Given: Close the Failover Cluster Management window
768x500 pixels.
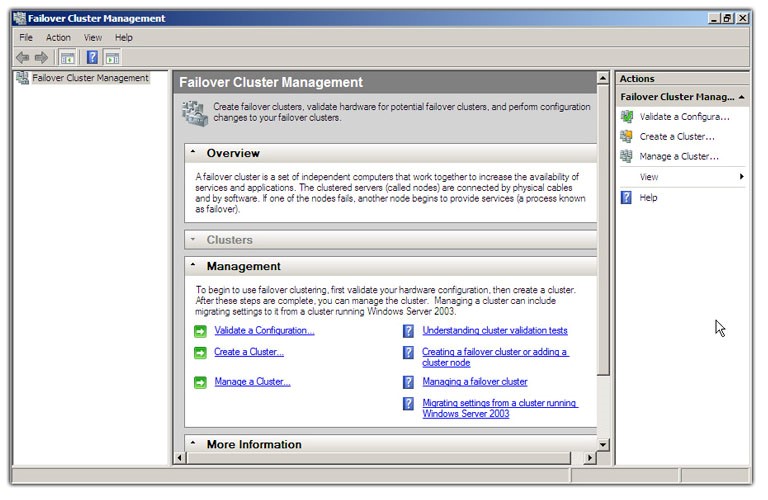Looking at the screenshot, I should [743, 18].
